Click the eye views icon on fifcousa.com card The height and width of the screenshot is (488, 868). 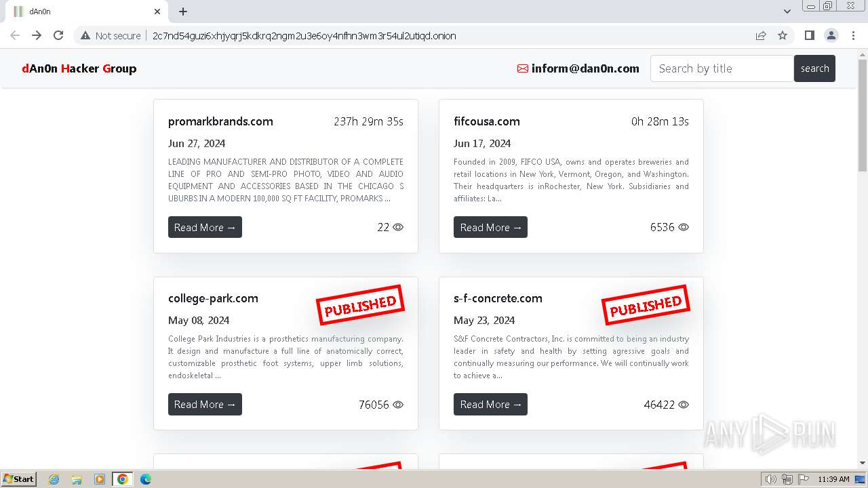tap(684, 227)
